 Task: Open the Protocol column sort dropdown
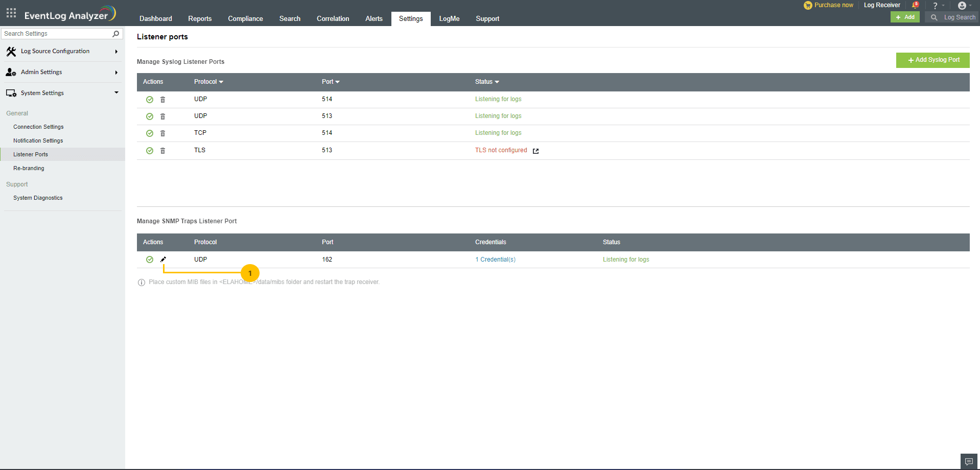tap(221, 82)
